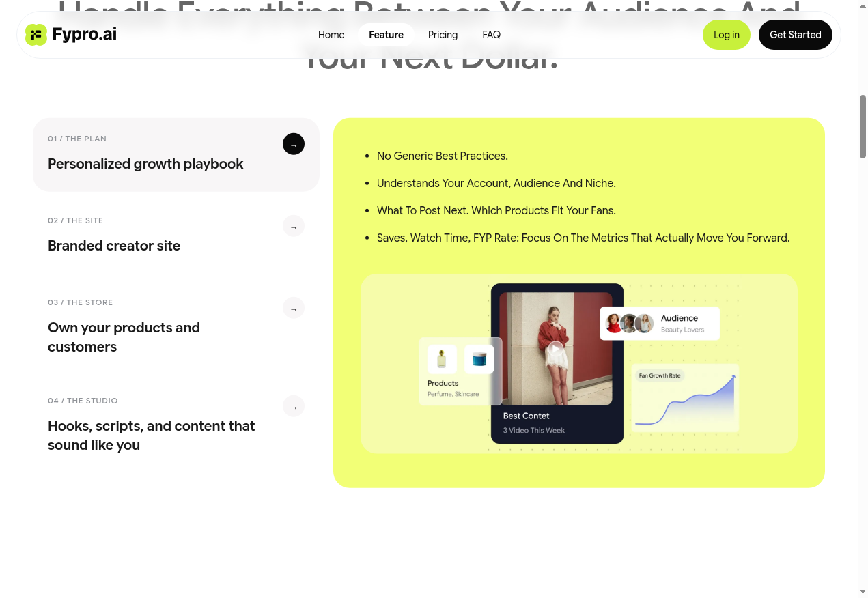Viewport: 868px width, 598px height.
Task: Click the perfume bottle product icon
Action: [442, 359]
